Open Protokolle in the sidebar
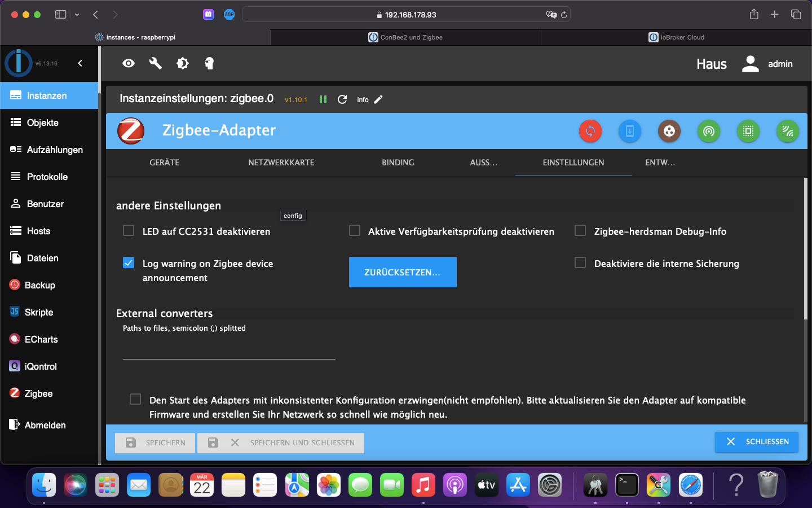Screen dimensions: 812x508 [x=50, y=177]
